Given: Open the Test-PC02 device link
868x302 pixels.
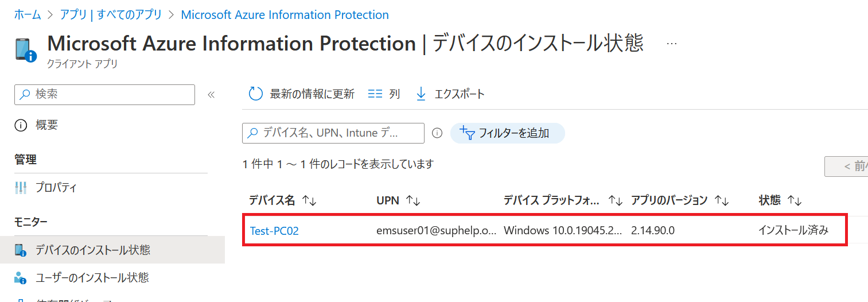Looking at the screenshot, I should (274, 231).
